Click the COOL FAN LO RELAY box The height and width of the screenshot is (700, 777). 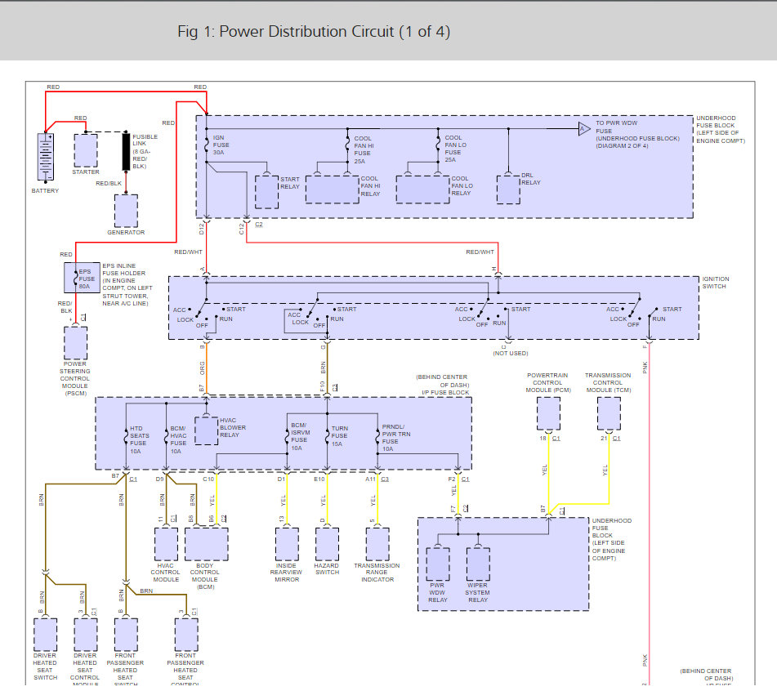[x=422, y=189]
